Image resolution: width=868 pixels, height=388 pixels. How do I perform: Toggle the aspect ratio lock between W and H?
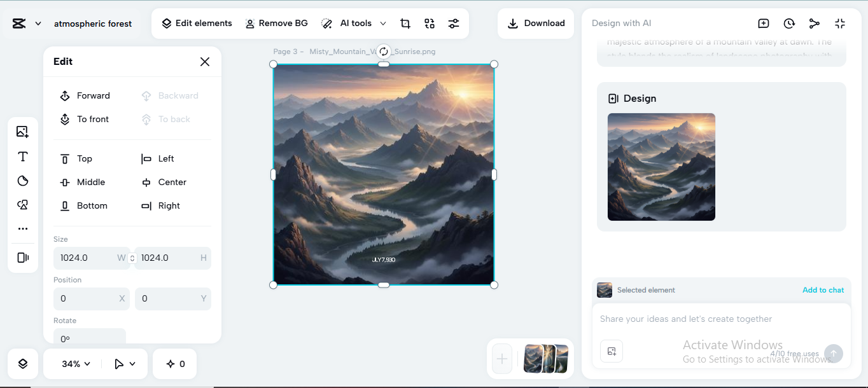pos(132,258)
